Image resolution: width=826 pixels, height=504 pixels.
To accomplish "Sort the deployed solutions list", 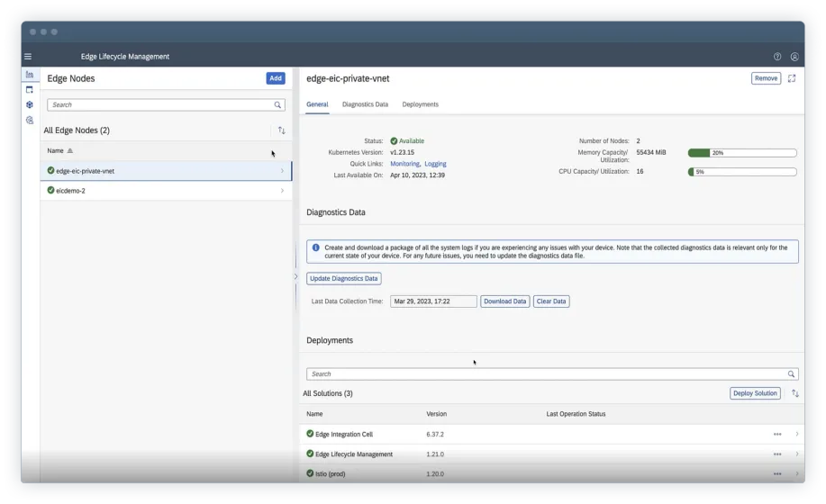I will [794, 393].
